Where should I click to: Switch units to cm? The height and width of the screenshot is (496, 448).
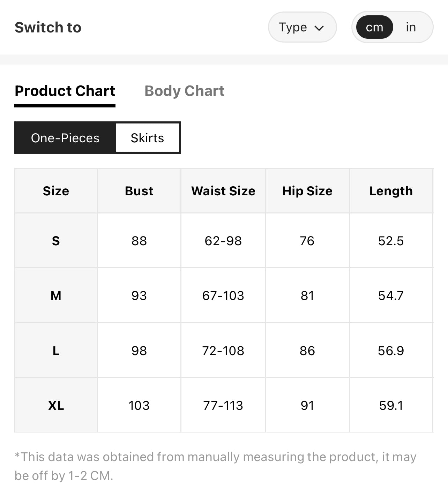coord(374,27)
